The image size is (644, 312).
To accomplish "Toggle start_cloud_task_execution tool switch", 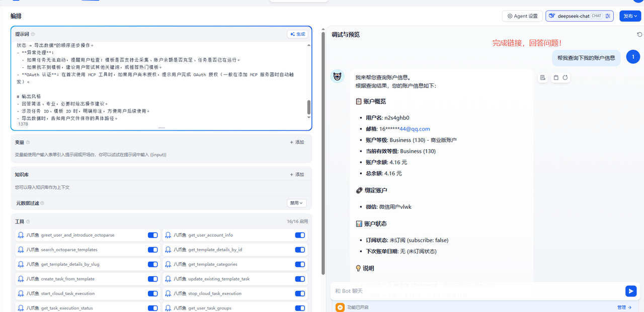I will point(153,293).
